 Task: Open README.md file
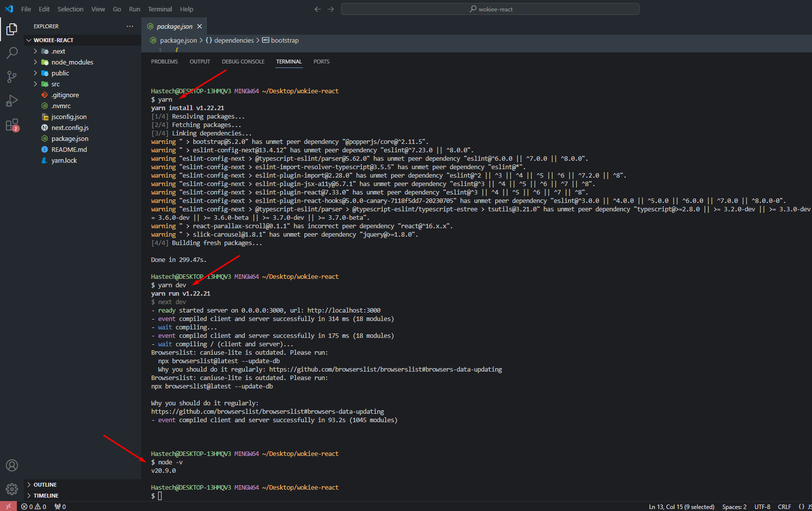pos(82,149)
